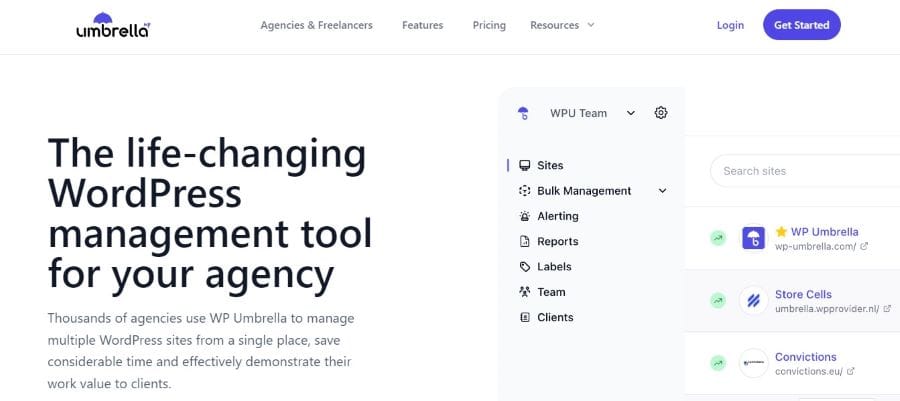Open Alerting section
Image resolution: width=900 pixels, height=401 pixels.
pyautogui.click(x=557, y=216)
